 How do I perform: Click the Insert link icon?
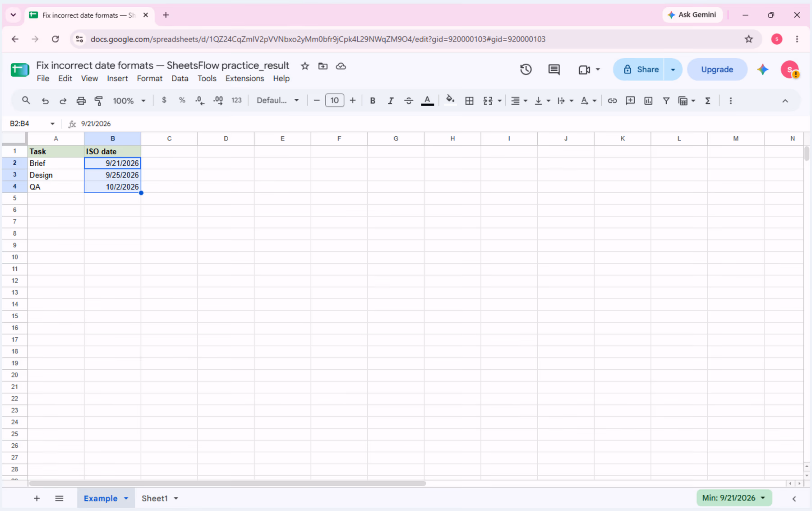[612, 101]
